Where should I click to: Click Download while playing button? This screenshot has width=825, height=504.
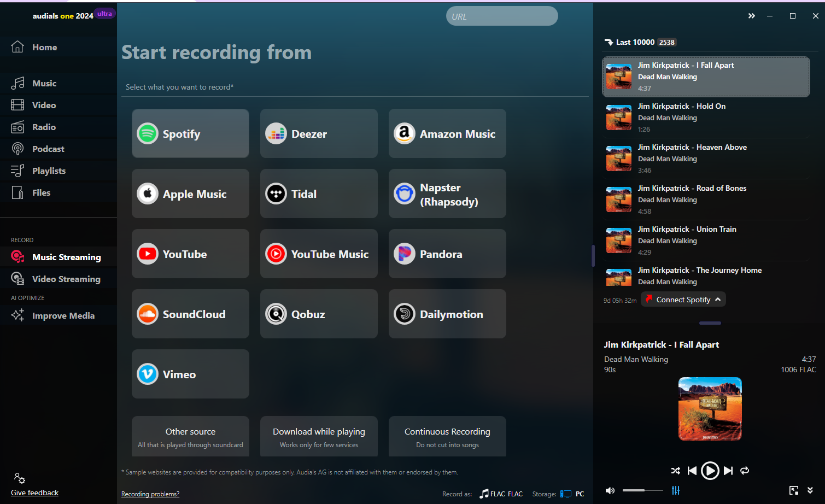(x=319, y=437)
